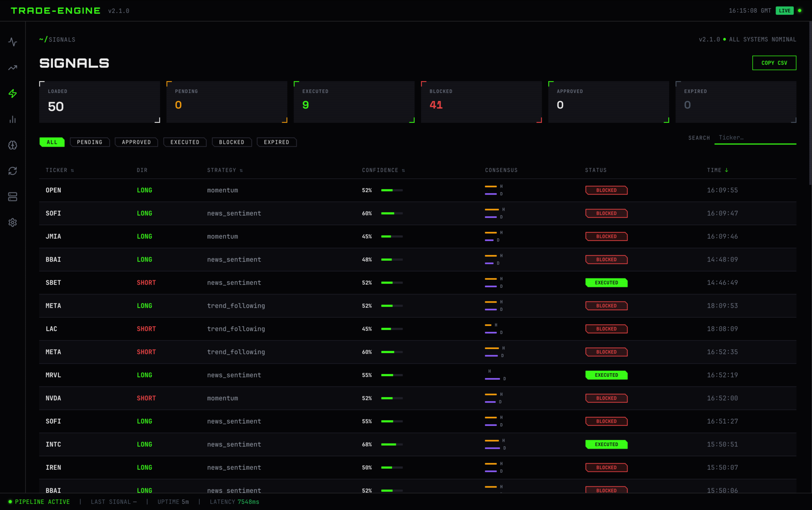
Task: Switch to the PENDING filter tab
Action: [90, 142]
